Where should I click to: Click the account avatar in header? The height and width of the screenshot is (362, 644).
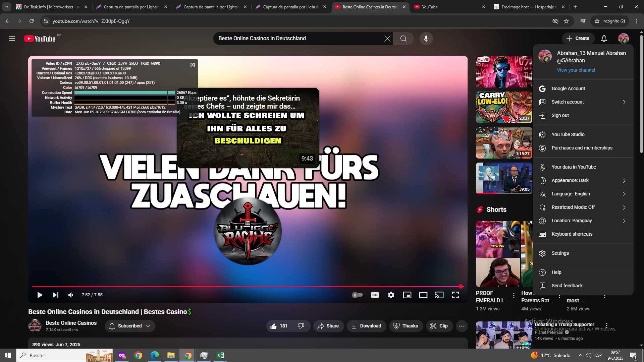click(x=623, y=39)
